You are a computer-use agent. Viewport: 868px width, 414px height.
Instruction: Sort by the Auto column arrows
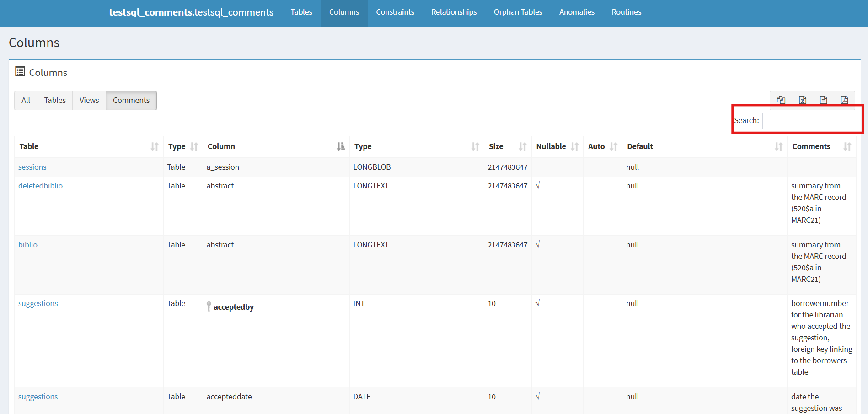(613, 146)
